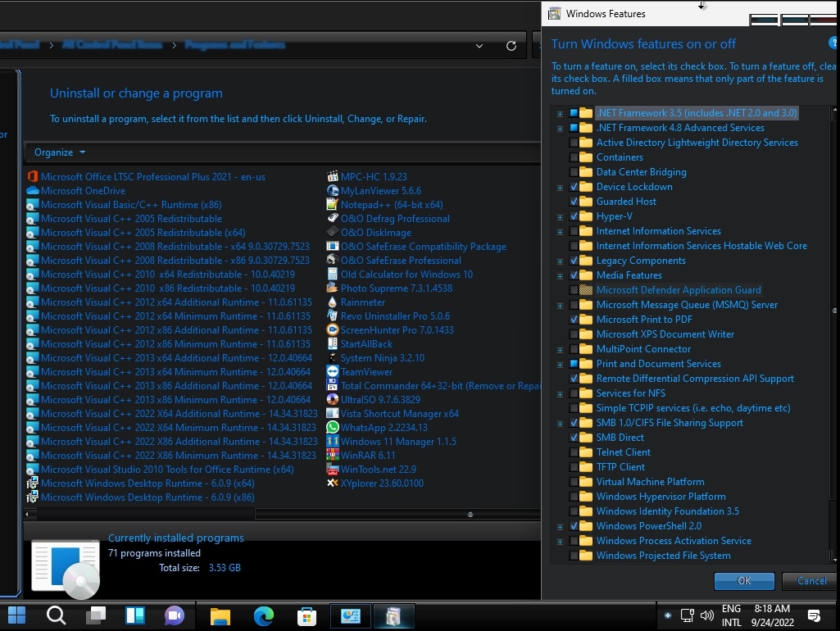Disable the Hyper-V checkbox
The width and height of the screenshot is (840, 631).
[574, 216]
